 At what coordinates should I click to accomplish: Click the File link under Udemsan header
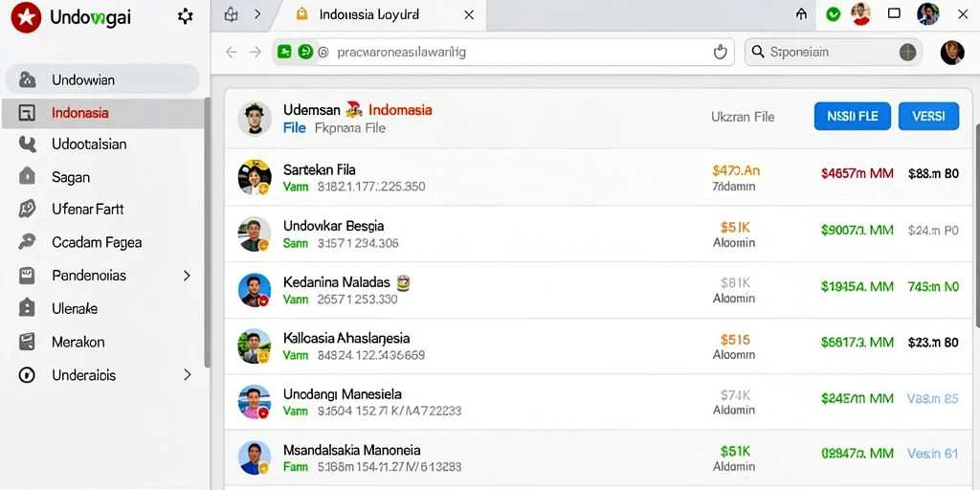(x=295, y=128)
